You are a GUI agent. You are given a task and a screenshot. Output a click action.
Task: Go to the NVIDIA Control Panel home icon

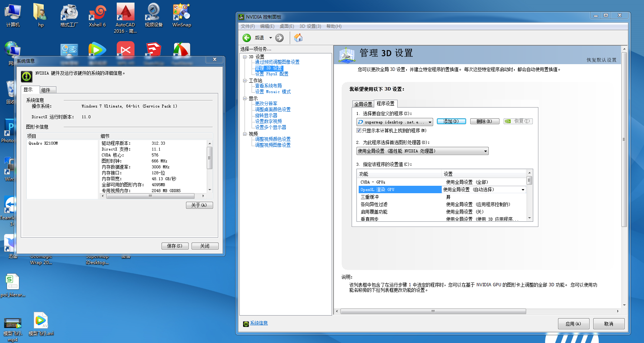(x=298, y=37)
